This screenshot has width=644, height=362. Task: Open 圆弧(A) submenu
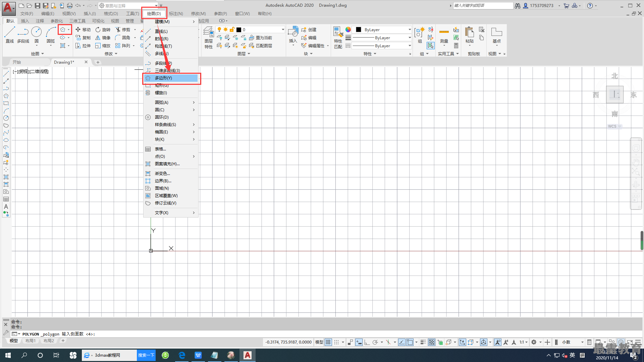(x=171, y=102)
